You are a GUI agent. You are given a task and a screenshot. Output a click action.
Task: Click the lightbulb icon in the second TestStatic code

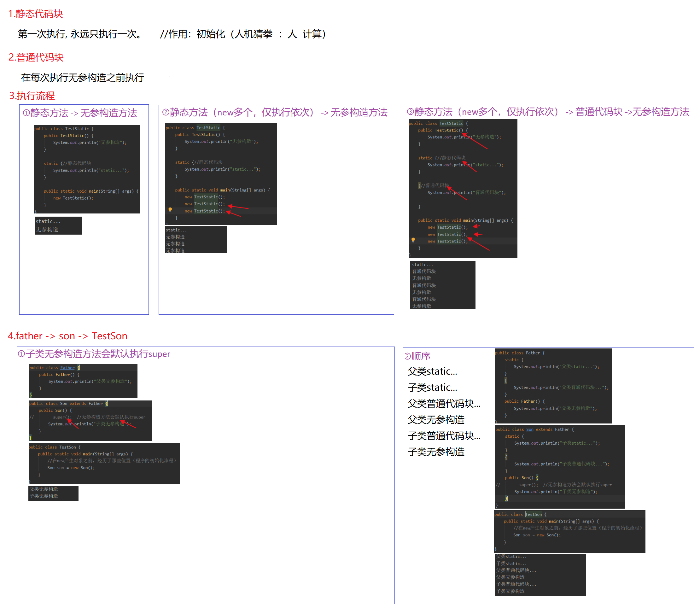(170, 210)
